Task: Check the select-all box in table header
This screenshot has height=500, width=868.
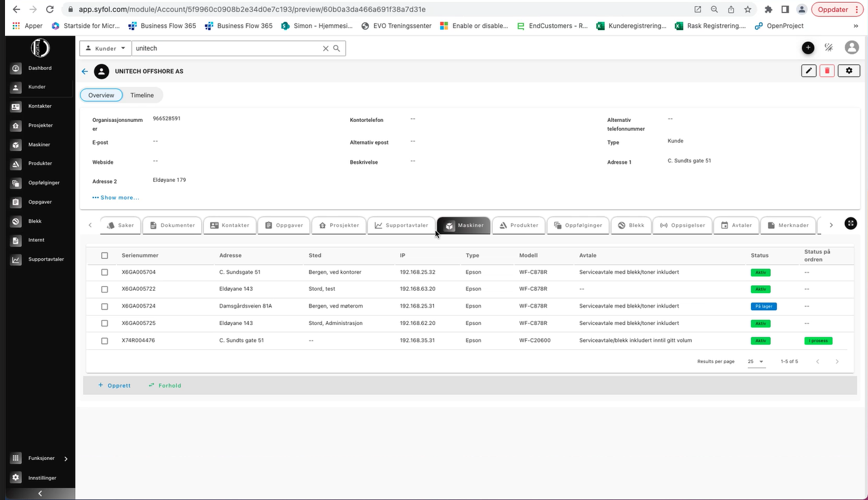Action: tap(104, 255)
